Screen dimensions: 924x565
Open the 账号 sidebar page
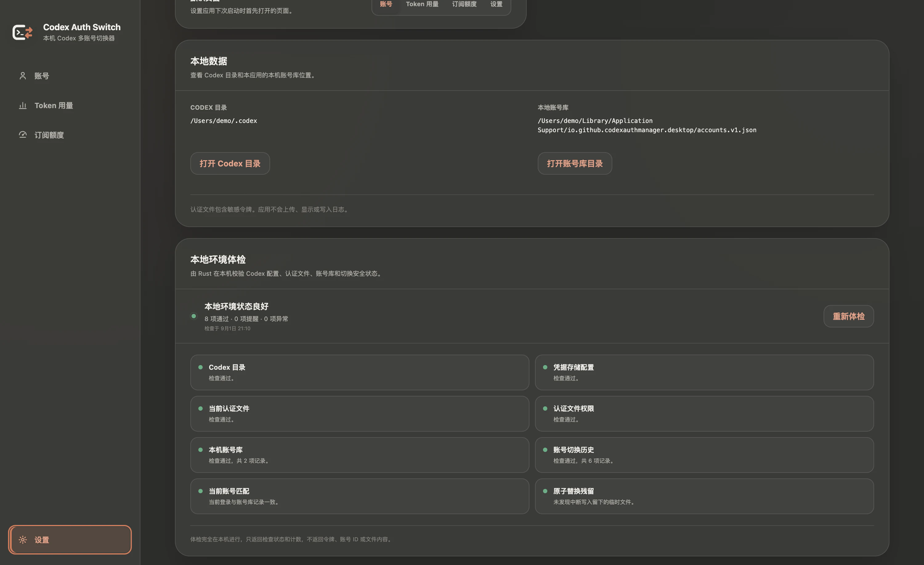point(70,76)
